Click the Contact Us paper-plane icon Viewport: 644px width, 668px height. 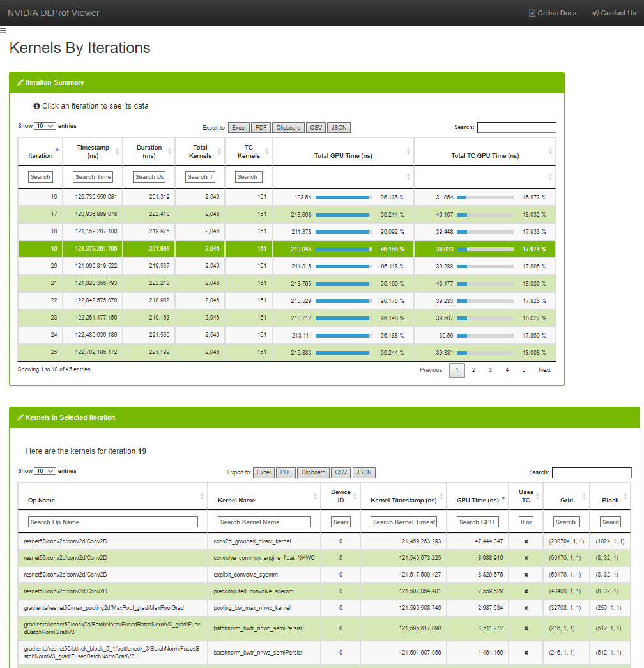click(x=595, y=13)
